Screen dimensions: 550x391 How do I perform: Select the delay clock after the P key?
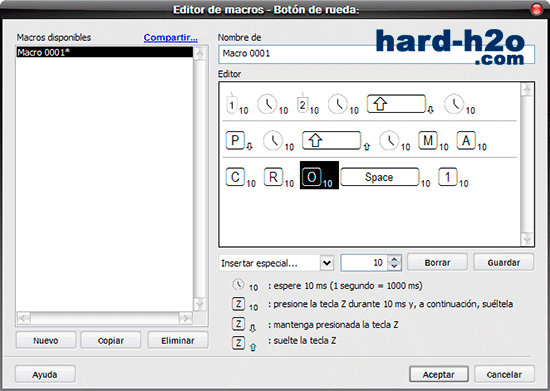pos(273,141)
